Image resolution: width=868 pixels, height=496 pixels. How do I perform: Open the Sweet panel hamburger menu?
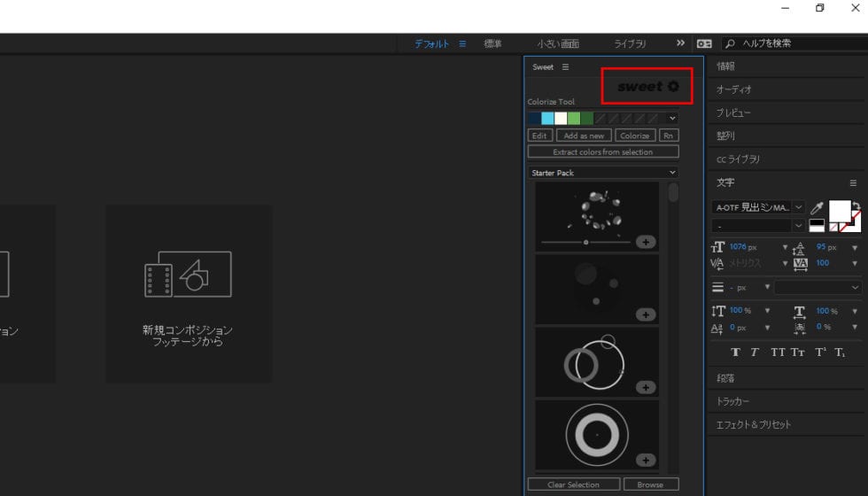(565, 67)
